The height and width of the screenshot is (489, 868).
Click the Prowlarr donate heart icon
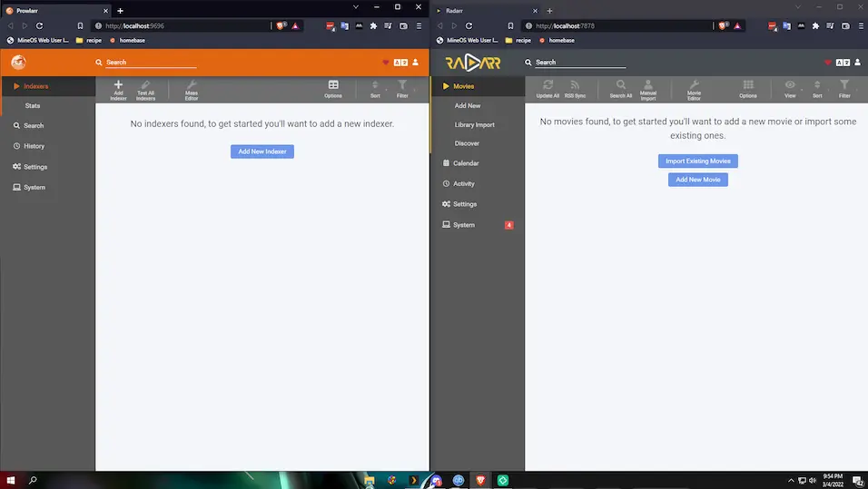point(385,63)
